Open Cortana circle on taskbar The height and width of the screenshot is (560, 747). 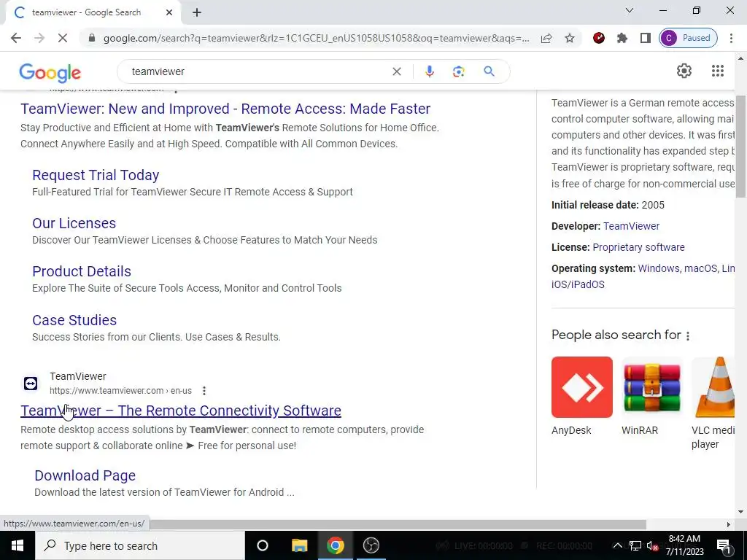[x=263, y=545]
